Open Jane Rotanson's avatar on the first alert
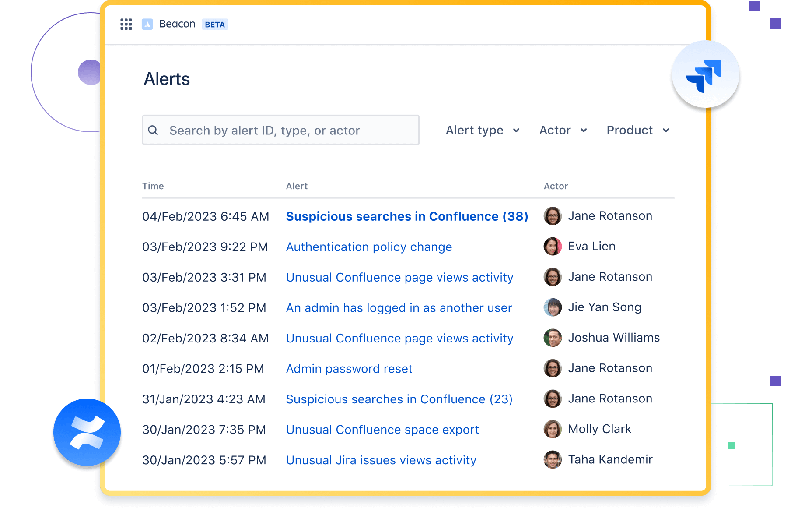The image size is (812, 508). pyautogui.click(x=553, y=216)
